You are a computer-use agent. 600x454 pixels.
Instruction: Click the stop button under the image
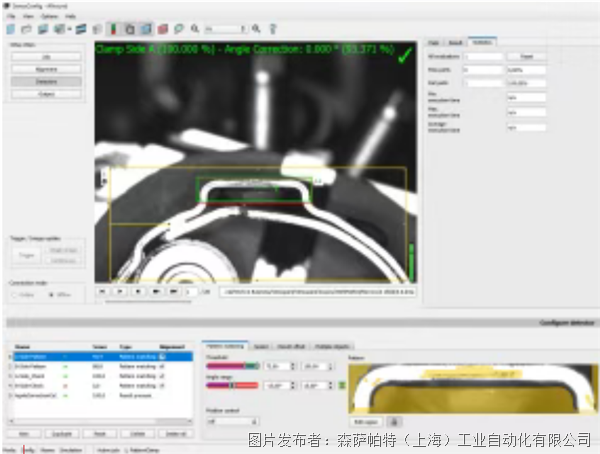pyautogui.click(x=138, y=291)
